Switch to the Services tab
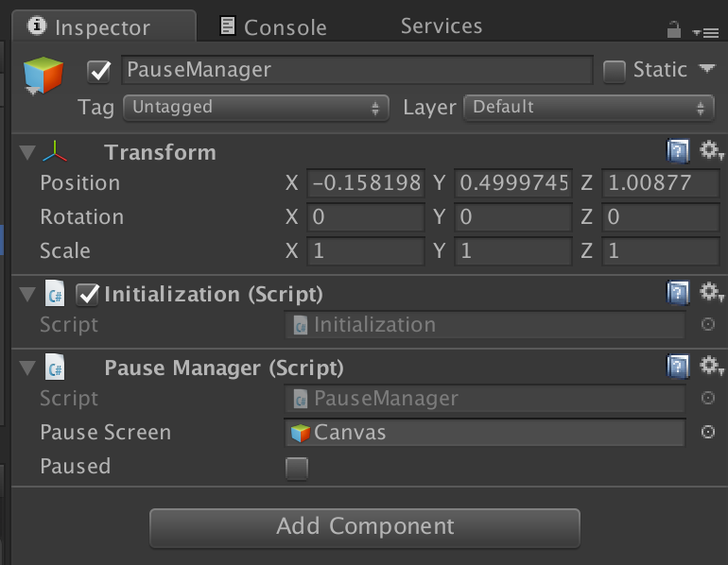Viewport: 728px width, 565px height. pyautogui.click(x=441, y=26)
